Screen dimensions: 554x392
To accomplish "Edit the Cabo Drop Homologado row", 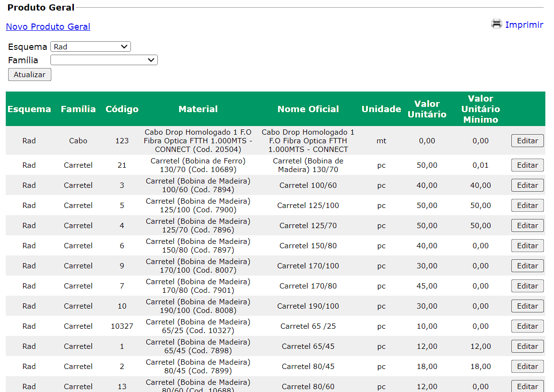I will coord(527,141).
